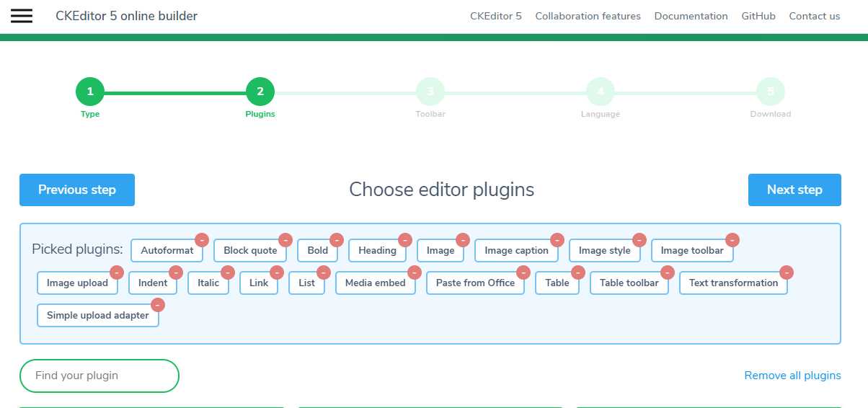Remove the Simple upload adapter plugin via minus badge
868x408 pixels.
point(158,305)
